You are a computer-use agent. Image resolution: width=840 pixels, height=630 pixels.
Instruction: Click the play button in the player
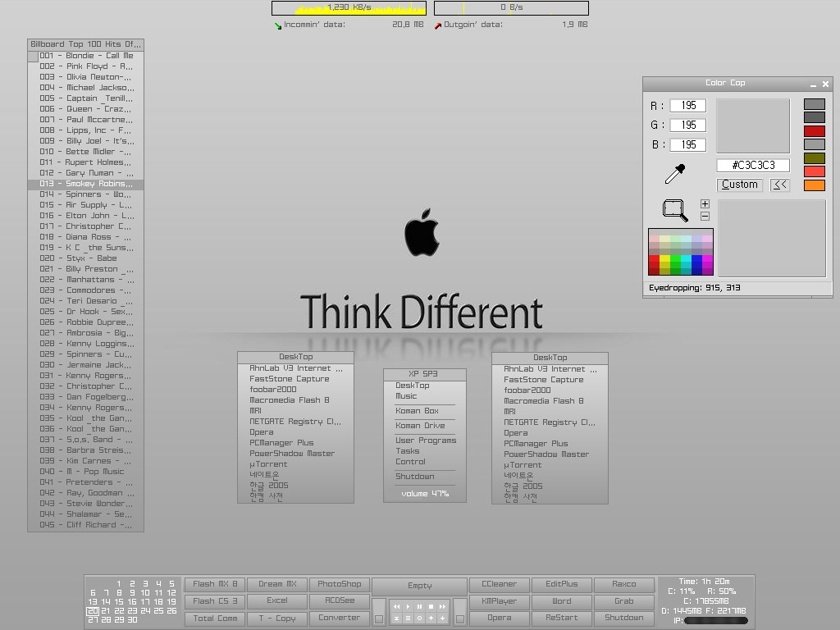409,606
